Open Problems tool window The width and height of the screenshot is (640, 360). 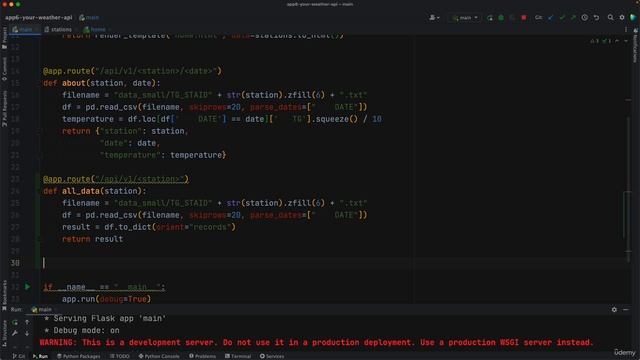pos(202,356)
